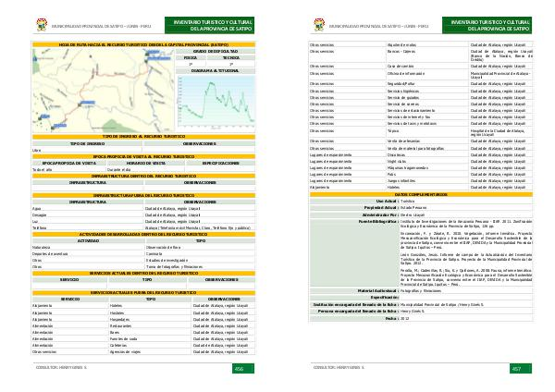Select the 'DATOS COMPLEMENTARIOS' yellow heading

tap(421, 194)
